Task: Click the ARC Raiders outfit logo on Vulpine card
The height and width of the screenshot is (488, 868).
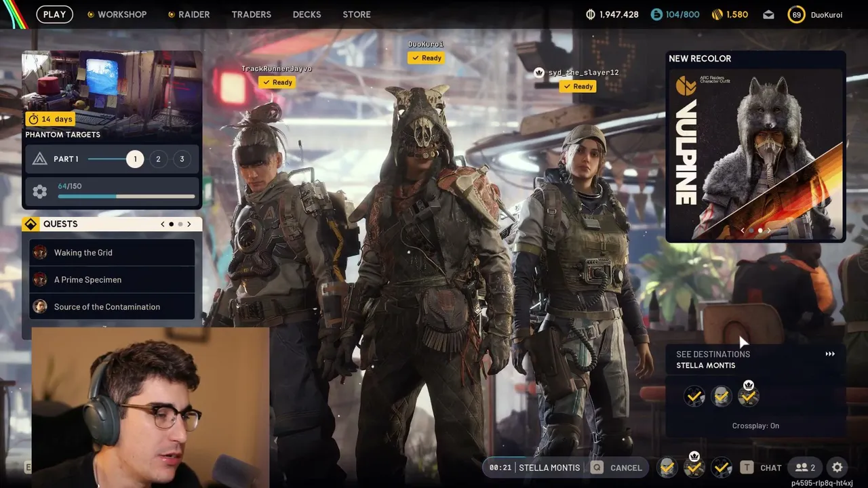Action: tap(686, 86)
